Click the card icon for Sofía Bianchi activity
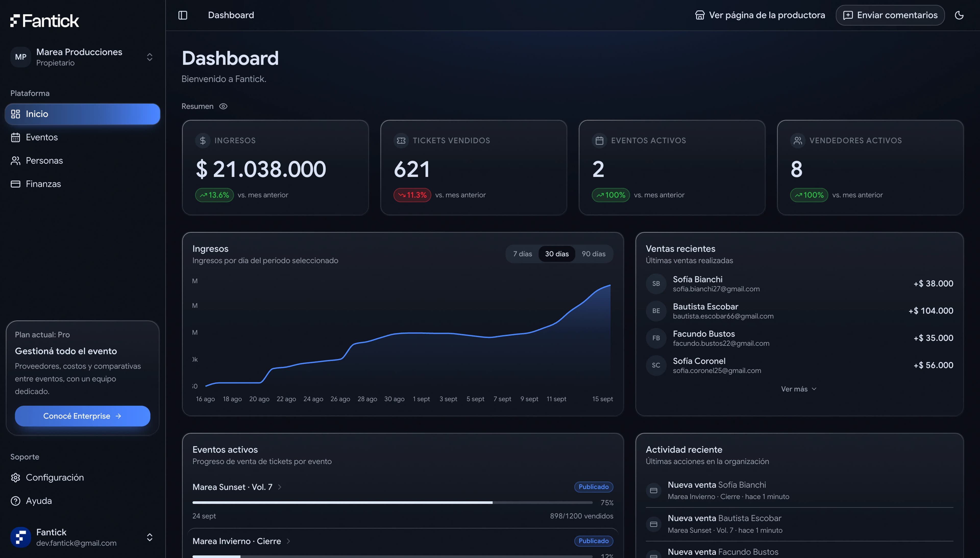Viewport: 980px width, 558px height. pos(654,491)
